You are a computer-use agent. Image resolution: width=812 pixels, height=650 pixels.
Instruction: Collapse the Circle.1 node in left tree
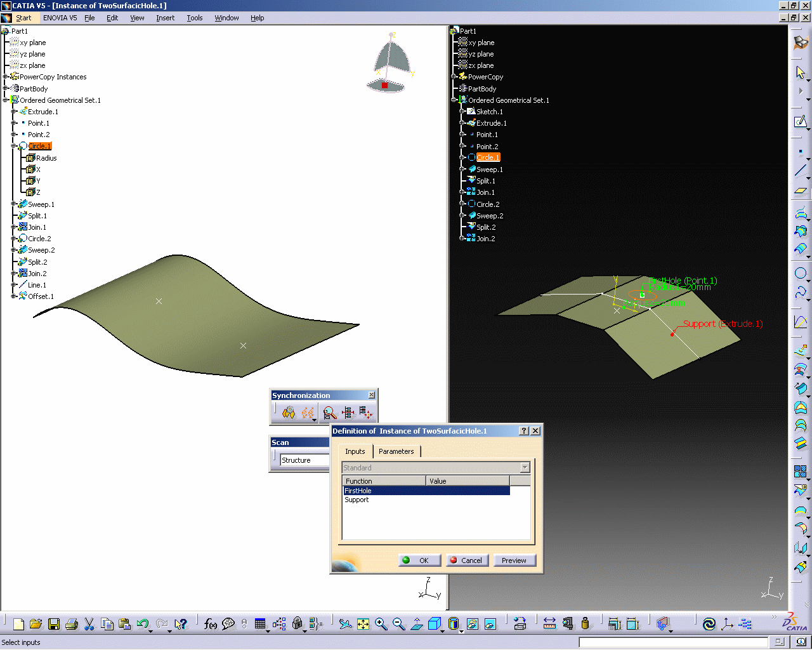(x=14, y=146)
